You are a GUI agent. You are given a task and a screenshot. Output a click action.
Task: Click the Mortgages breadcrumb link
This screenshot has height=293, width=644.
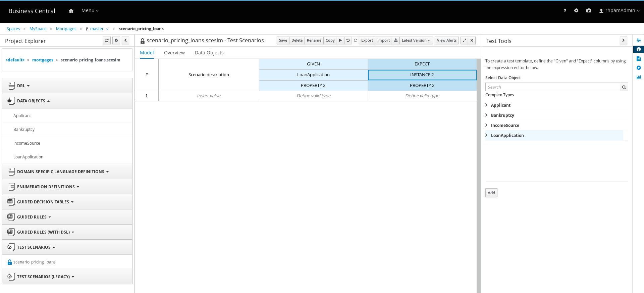pyautogui.click(x=66, y=29)
